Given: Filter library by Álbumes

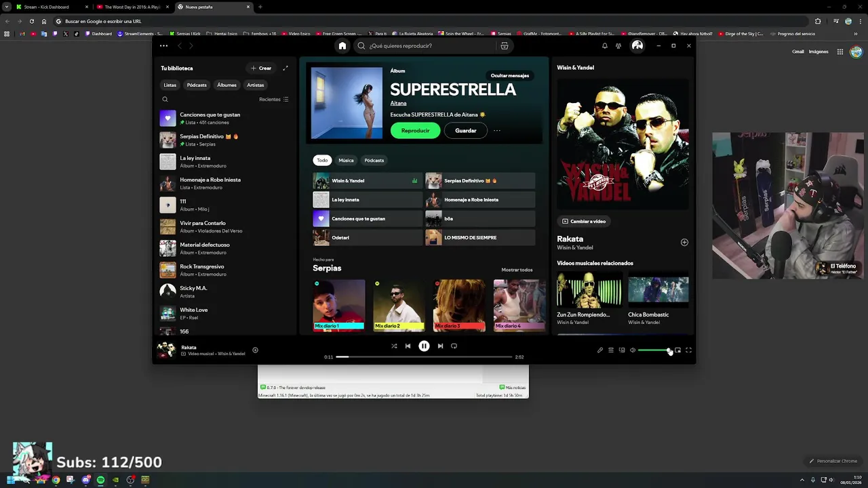Looking at the screenshot, I should 226,85.
